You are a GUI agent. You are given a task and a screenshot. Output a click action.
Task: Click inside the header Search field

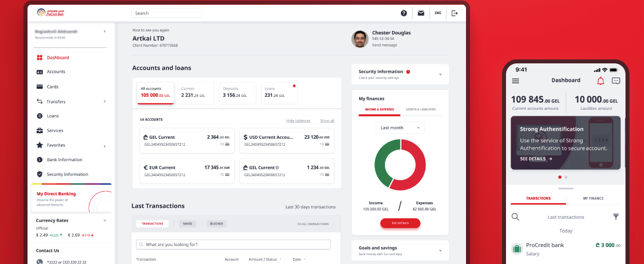(x=166, y=13)
